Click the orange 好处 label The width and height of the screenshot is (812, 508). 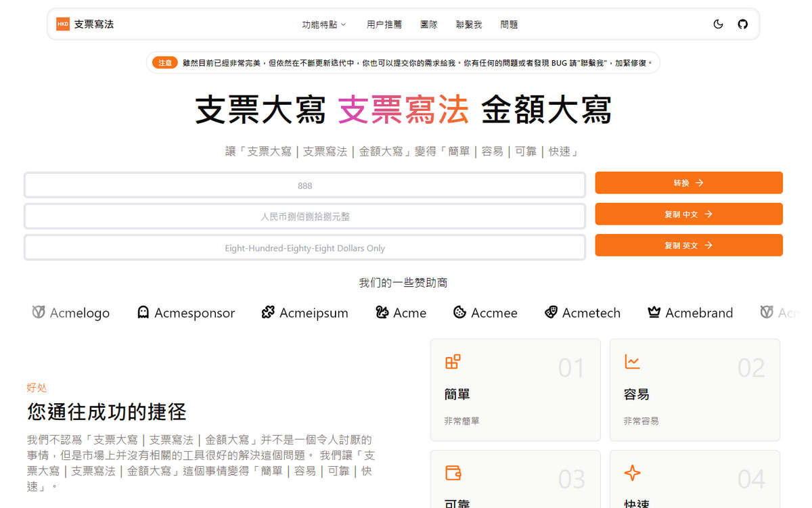37,388
